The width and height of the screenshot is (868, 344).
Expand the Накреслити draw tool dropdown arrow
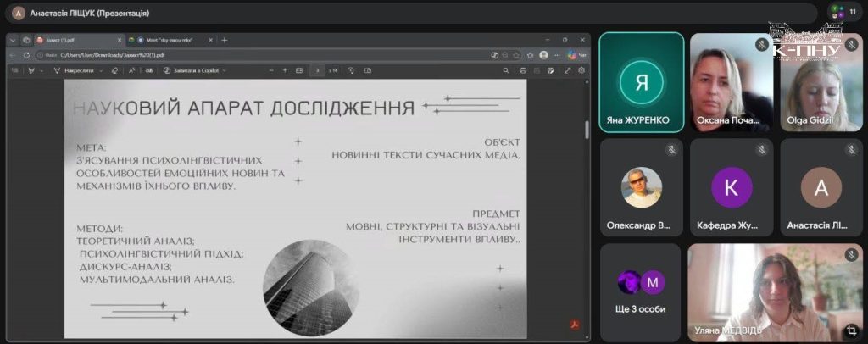[x=102, y=71]
